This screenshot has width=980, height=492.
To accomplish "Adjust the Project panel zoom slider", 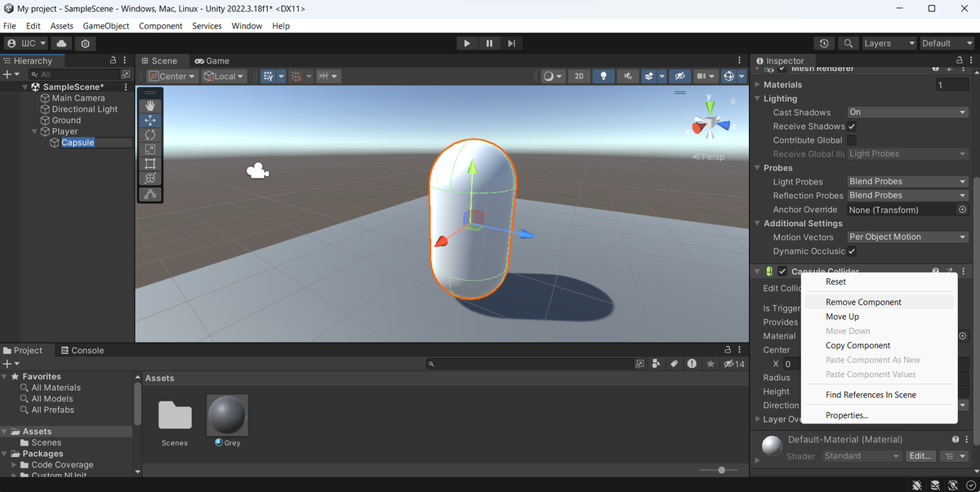I will tap(720, 470).
